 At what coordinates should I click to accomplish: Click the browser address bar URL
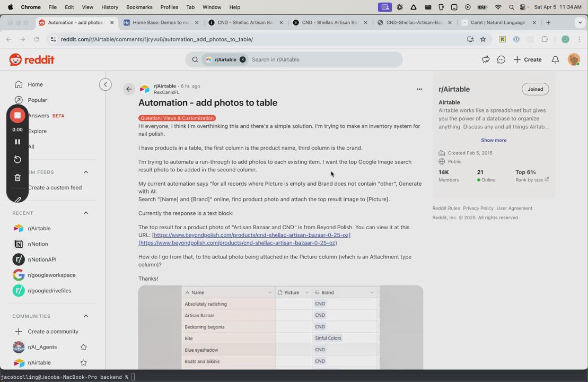tap(157, 39)
